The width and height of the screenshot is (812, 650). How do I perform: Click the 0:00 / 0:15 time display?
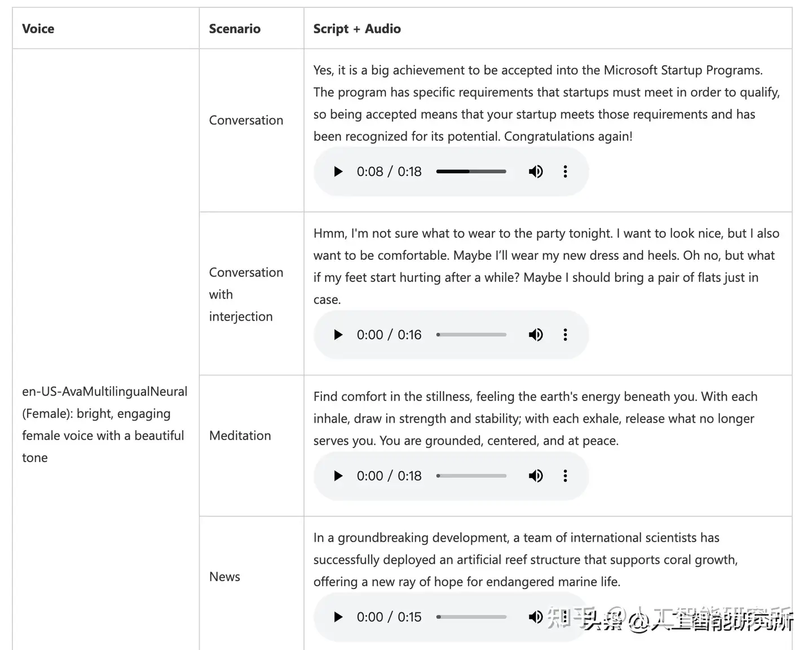coord(389,617)
